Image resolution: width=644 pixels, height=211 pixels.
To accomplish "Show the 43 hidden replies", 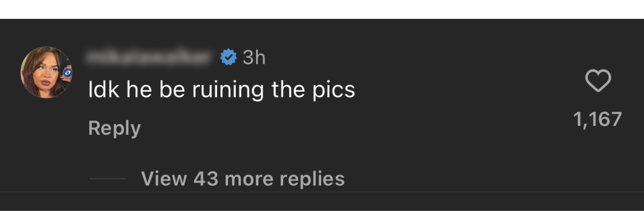I will [x=243, y=178].
